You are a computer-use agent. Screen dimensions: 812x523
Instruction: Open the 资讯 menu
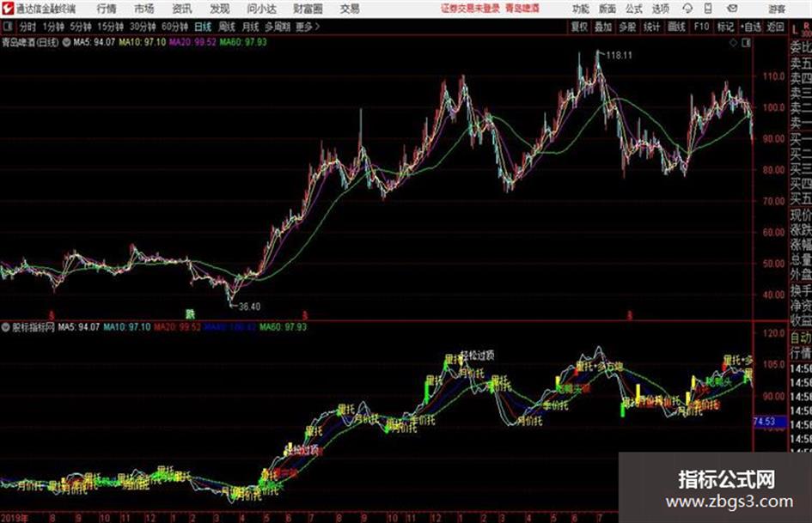(x=182, y=9)
